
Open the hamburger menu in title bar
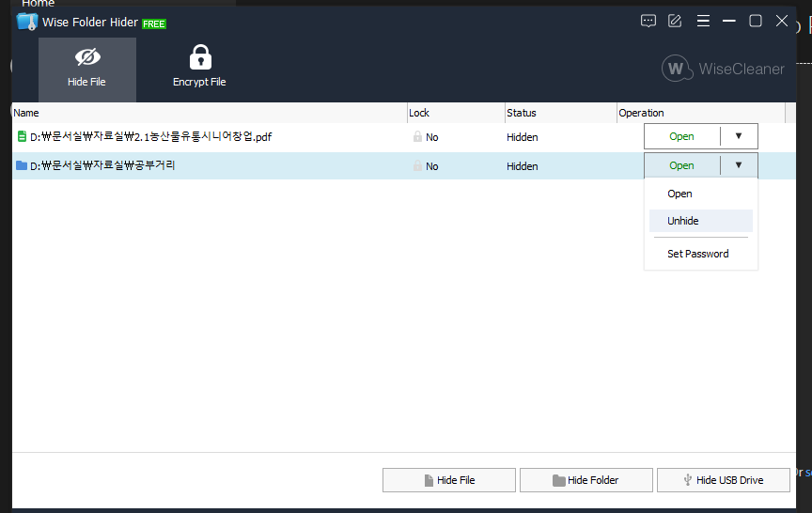(703, 22)
